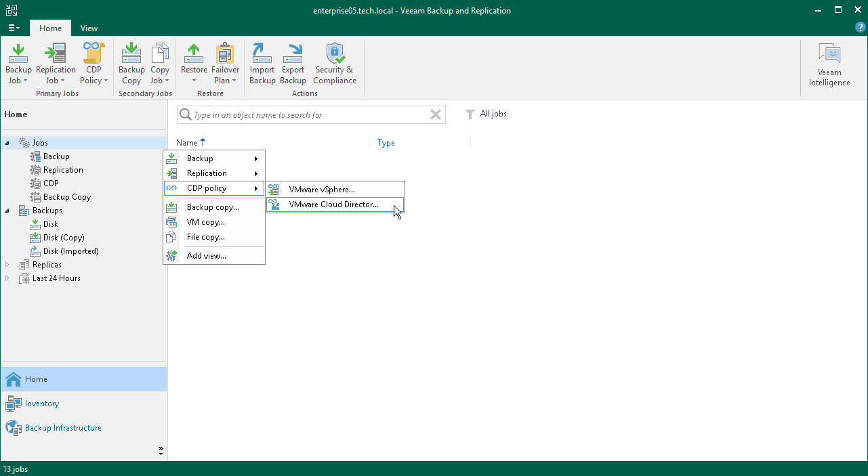Viewport: 868px width, 476px height.
Task: Click the 13 jobs status bar text
Action: point(16,469)
